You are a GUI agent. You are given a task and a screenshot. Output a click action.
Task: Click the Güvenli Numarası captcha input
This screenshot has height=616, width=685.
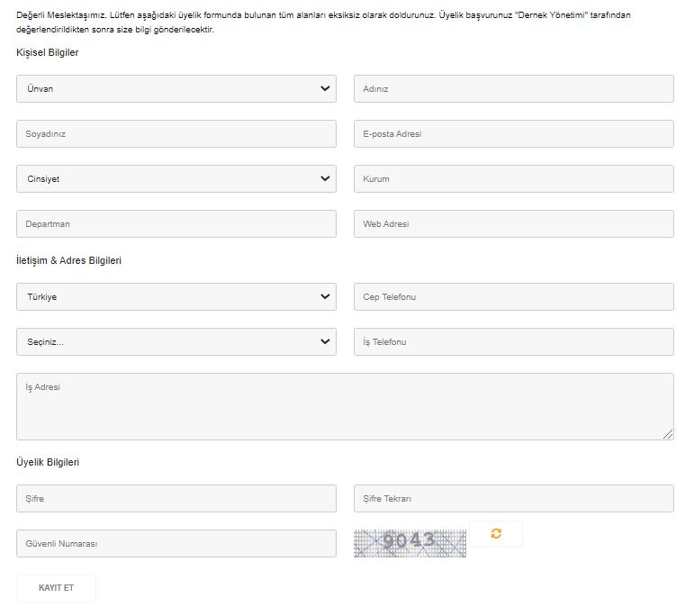point(176,543)
